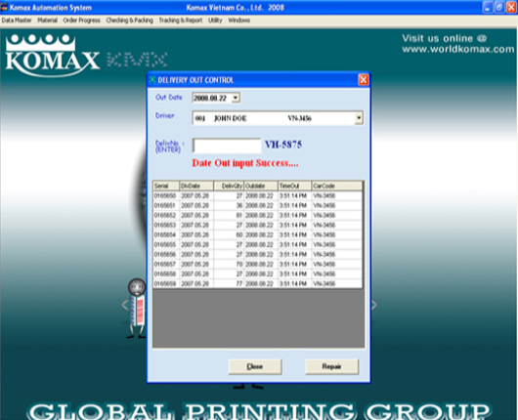The image size is (518, 420).
Task: Click the battery mascot character icon
Action: click(x=137, y=308)
